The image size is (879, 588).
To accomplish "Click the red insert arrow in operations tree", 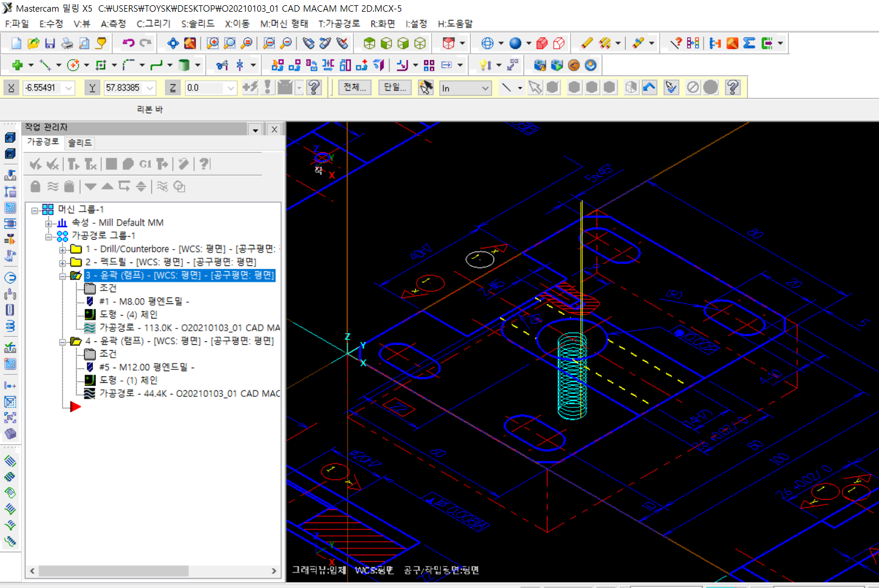I will click(x=75, y=406).
